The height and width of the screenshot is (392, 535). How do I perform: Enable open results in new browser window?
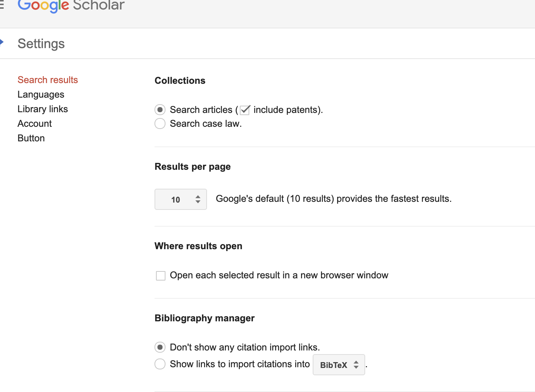(161, 275)
